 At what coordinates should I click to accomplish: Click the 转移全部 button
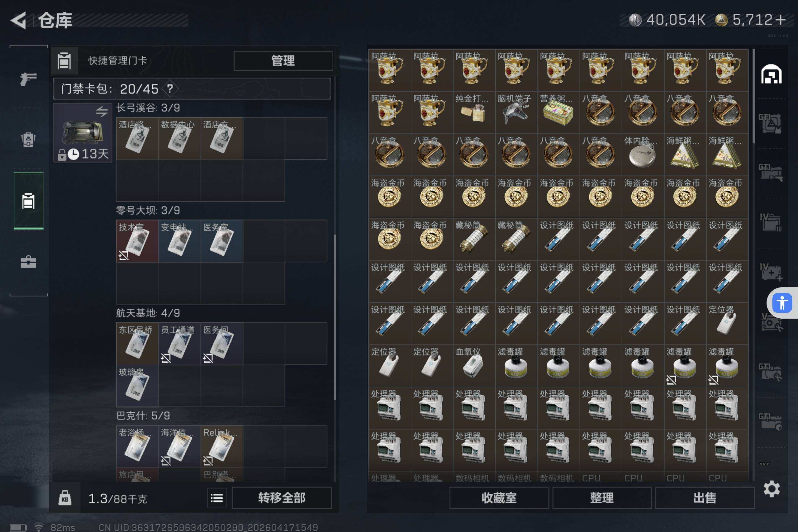click(282, 498)
